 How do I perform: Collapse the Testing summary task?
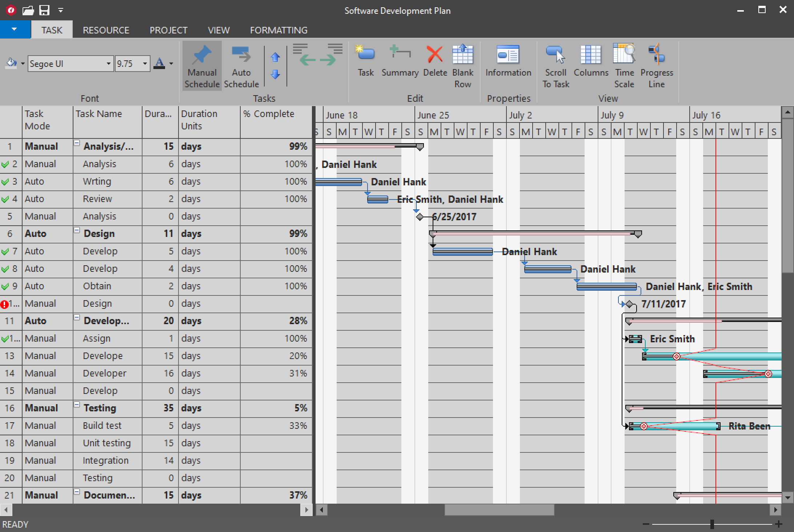pyautogui.click(x=77, y=405)
